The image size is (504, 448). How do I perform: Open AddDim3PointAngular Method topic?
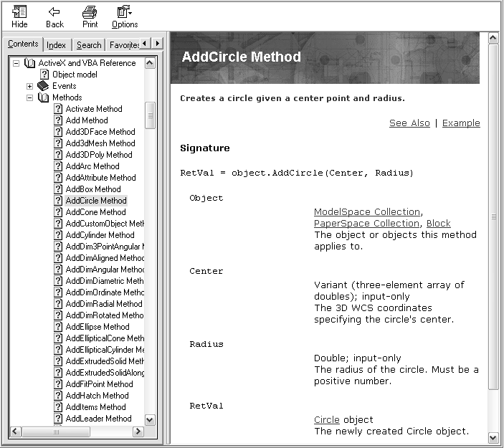(x=105, y=247)
